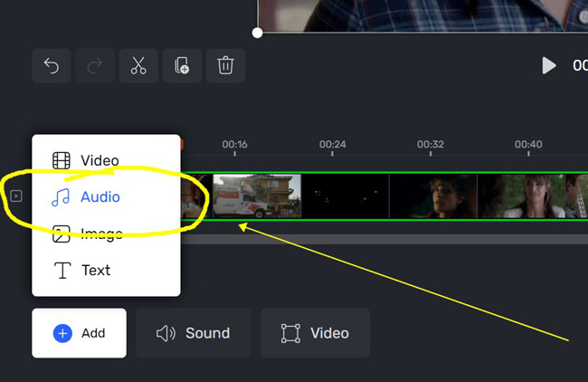The height and width of the screenshot is (382, 588).
Task: Choose Text from the add menu
Action: [x=106, y=270]
